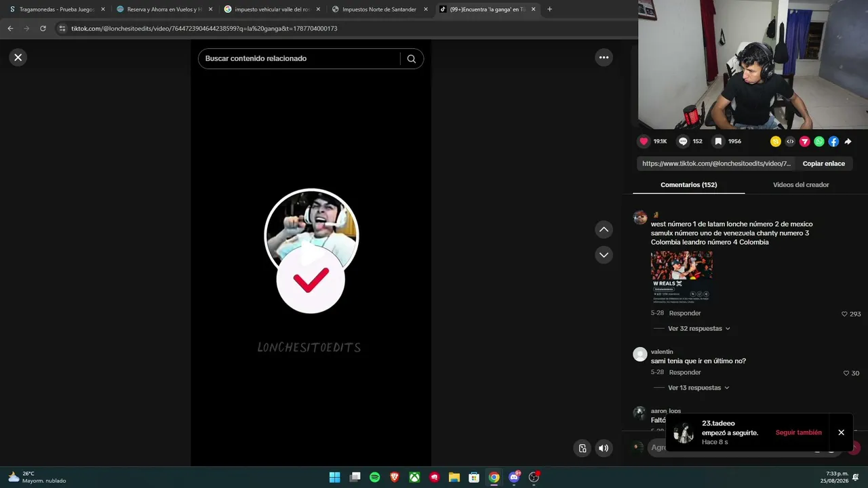Open Chrome from taskbar
868x488 pixels.
494,477
